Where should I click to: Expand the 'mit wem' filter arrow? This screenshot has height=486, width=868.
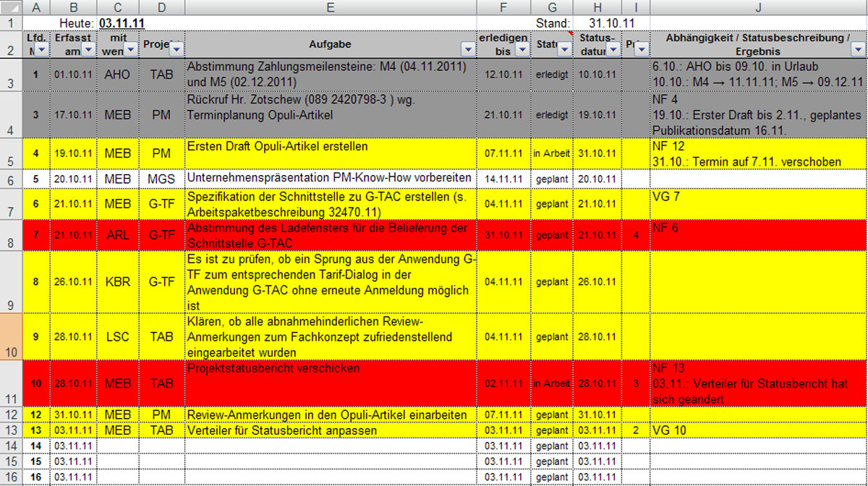(129, 49)
